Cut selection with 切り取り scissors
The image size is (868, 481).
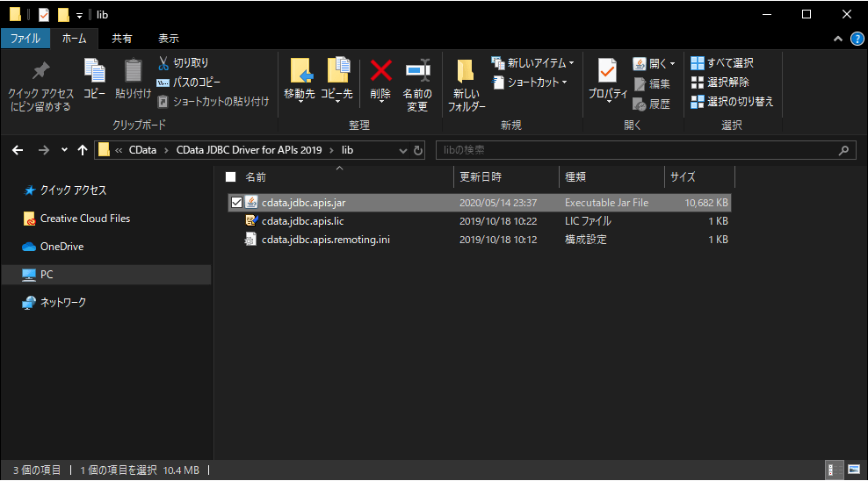(184, 63)
